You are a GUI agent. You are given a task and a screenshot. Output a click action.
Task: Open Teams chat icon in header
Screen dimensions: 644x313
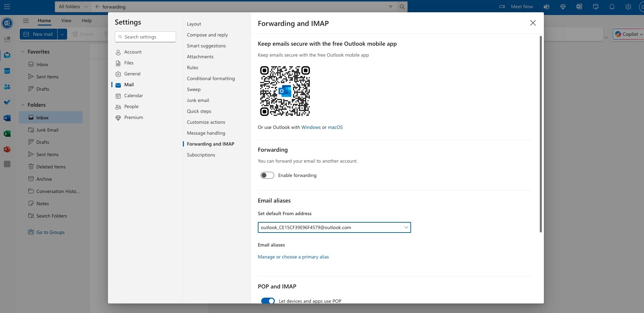(547, 6)
